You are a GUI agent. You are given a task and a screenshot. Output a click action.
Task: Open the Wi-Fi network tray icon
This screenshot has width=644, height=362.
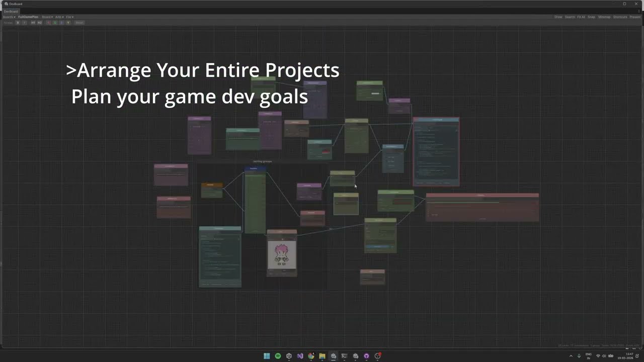[x=598, y=356]
